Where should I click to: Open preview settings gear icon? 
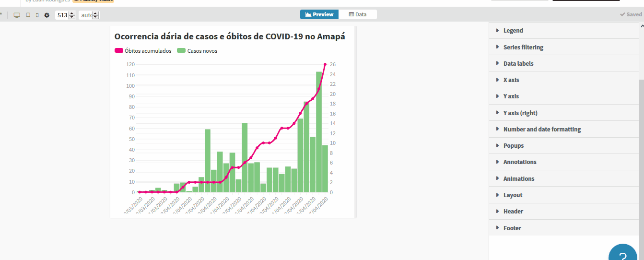point(47,15)
